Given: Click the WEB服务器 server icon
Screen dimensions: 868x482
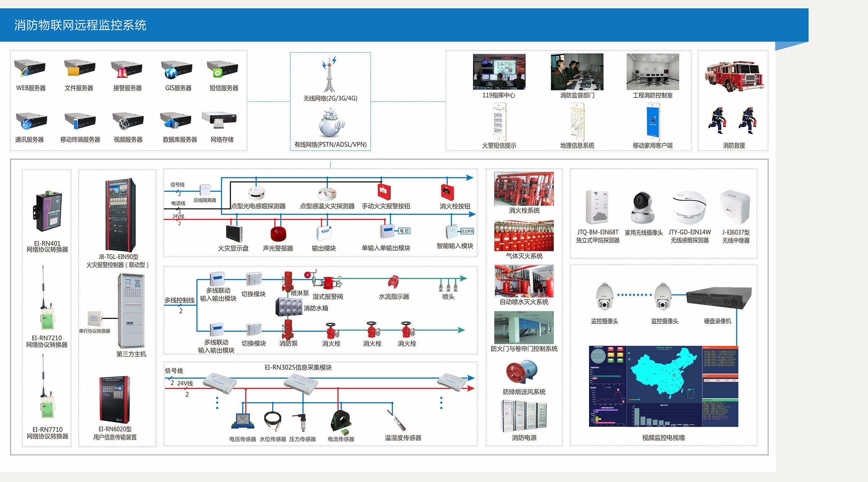Looking at the screenshot, I should (30, 68).
